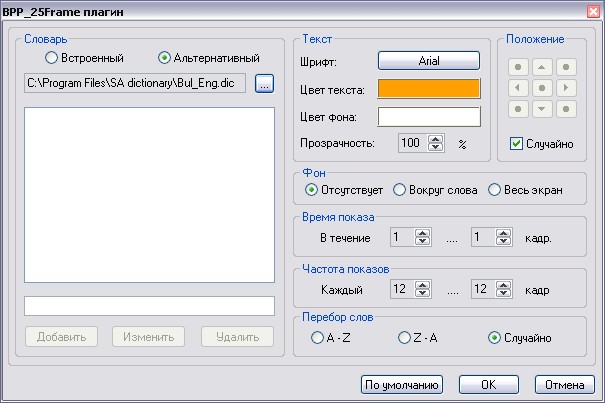
Task: Set position to top-right corner
Action: 566,67
